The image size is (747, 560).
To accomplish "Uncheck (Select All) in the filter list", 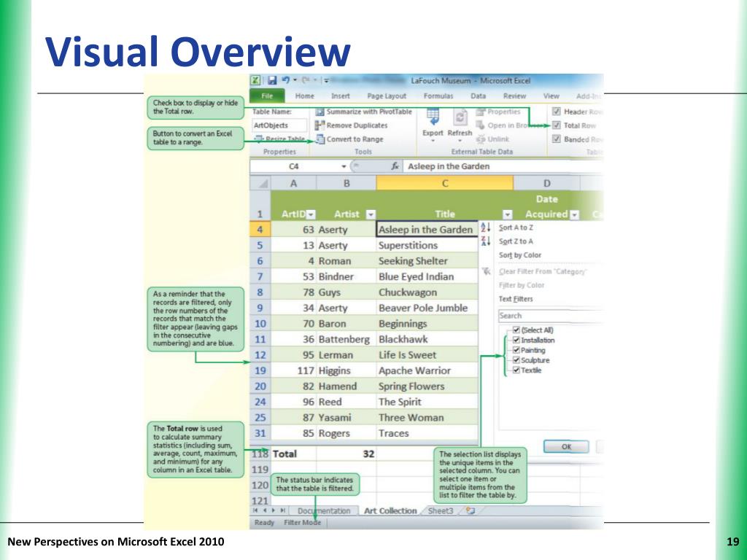I will [516, 330].
